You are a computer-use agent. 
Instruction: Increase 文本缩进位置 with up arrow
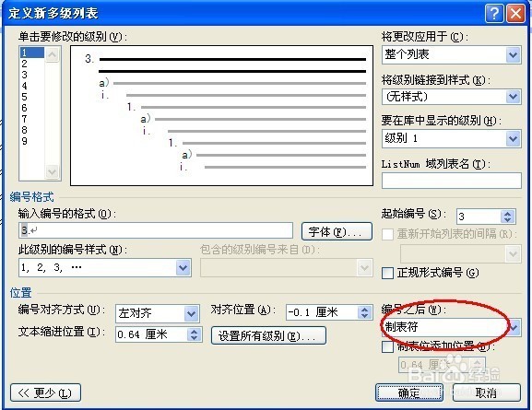point(194,332)
